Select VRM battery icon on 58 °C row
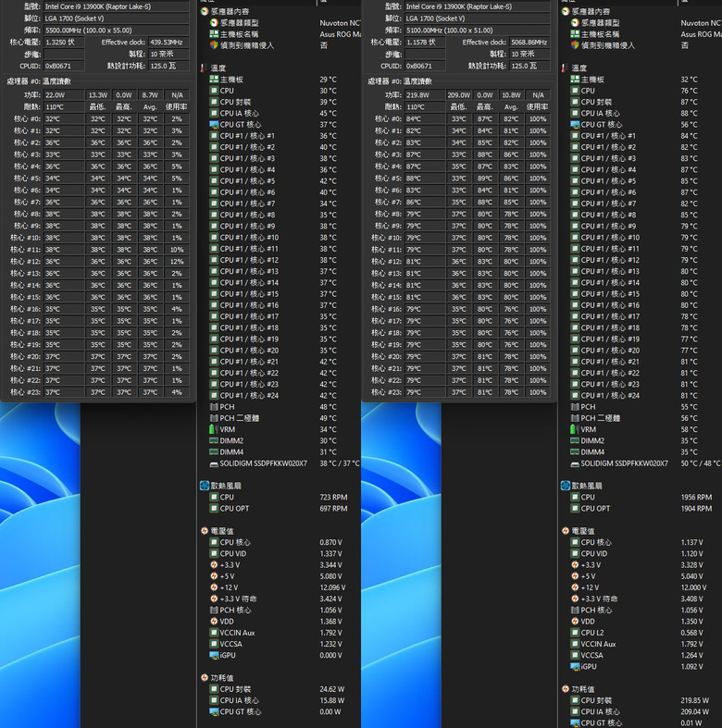 [x=574, y=429]
